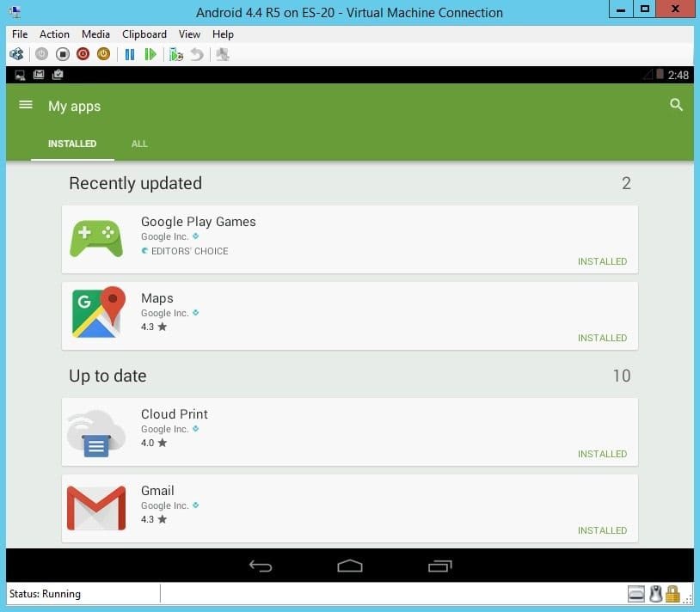Open the Media menu

tap(95, 34)
